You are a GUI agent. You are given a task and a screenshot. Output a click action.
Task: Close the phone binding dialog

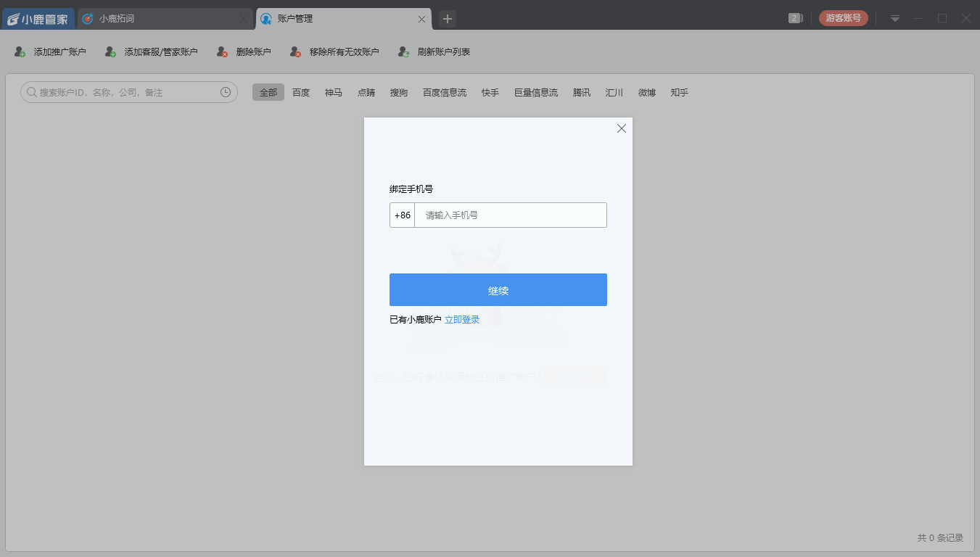tap(621, 128)
